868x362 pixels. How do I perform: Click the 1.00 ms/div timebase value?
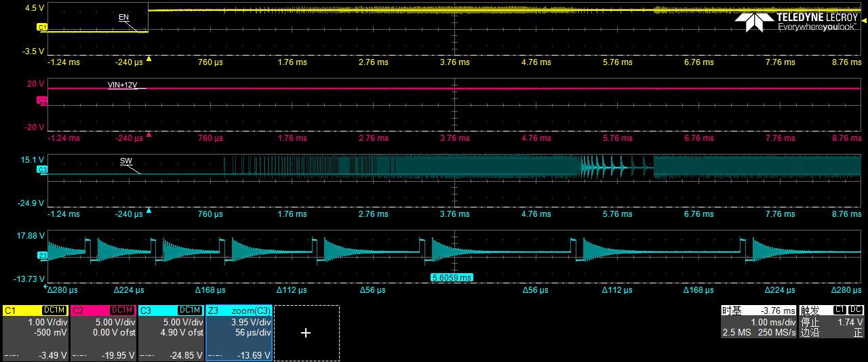tap(773, 323)
